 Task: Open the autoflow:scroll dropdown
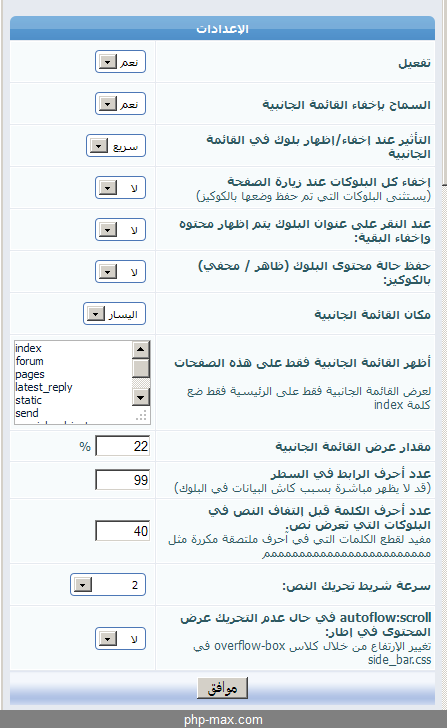120,639
